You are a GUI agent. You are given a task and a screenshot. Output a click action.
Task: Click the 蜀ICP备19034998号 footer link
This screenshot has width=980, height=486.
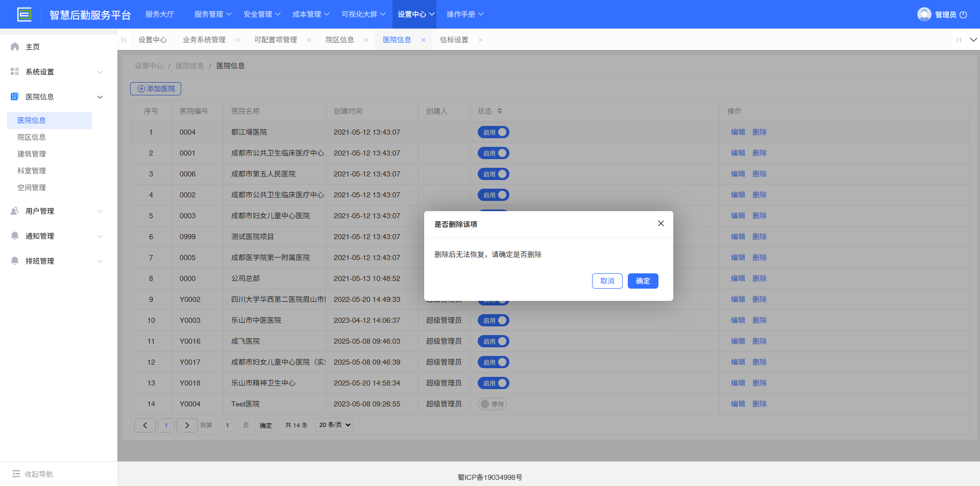point(490,477)
